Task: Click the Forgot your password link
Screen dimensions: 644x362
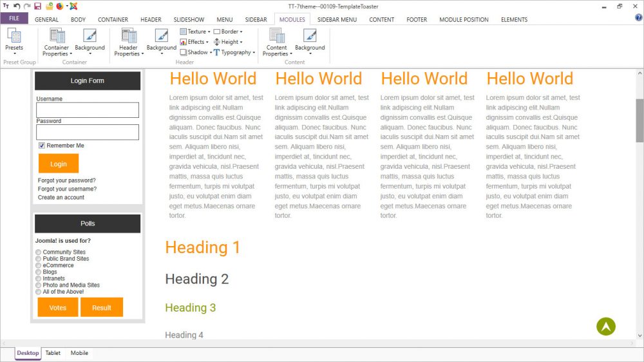Action: tap(66, 180)
